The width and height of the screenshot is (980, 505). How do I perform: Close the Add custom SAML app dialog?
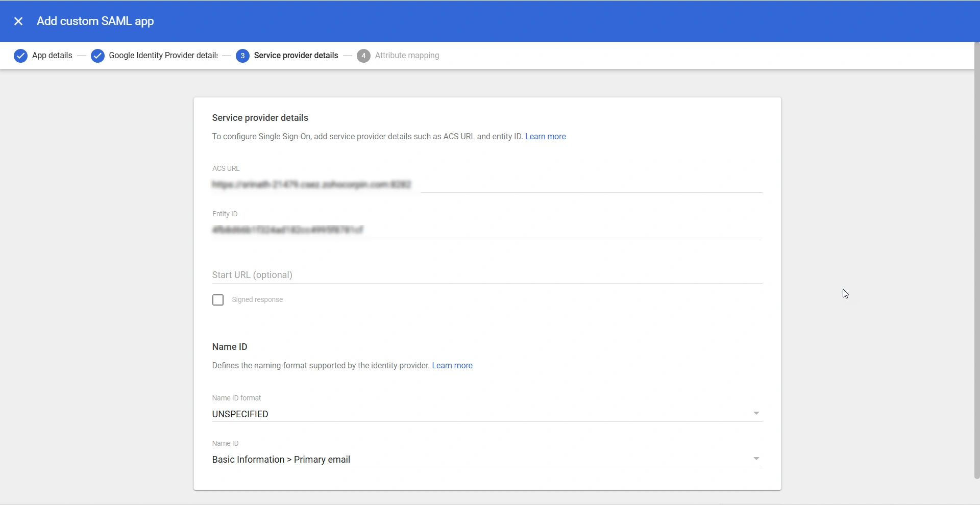[18, 21]
